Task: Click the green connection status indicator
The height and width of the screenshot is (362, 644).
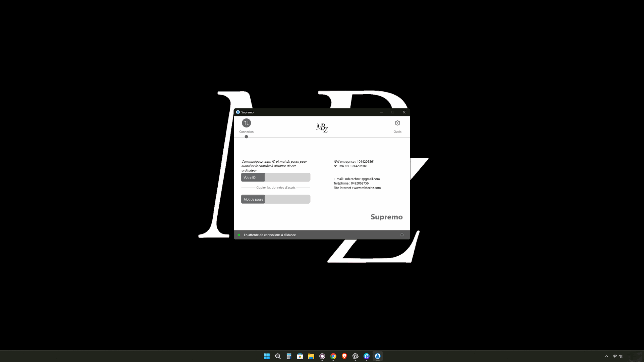Action: point(239,235)
